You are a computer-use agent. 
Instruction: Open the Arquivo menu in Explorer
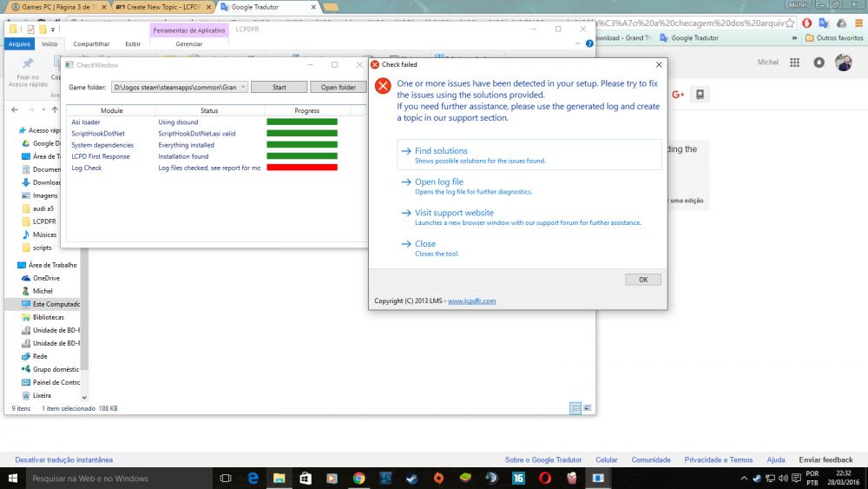click(19, 43)
